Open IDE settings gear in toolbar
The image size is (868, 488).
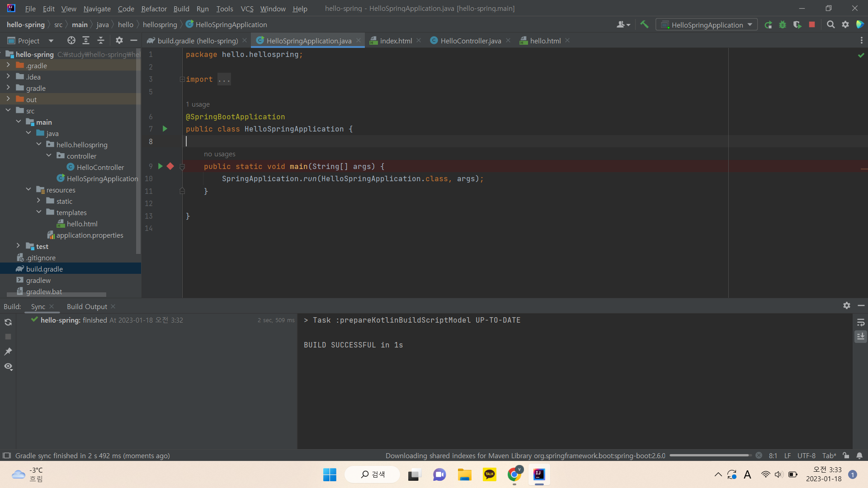[845, 25]
